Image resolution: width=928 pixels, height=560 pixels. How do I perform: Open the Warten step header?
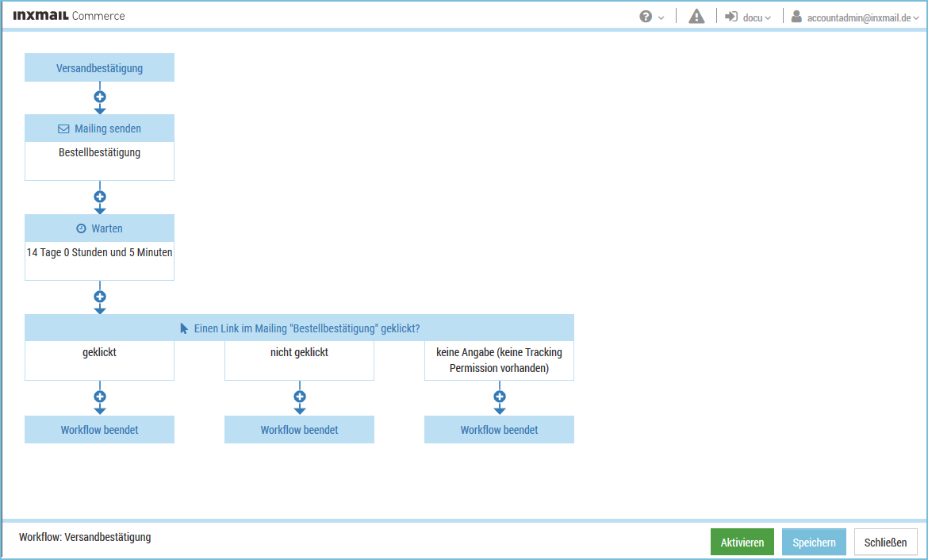[x=99, y=228]
